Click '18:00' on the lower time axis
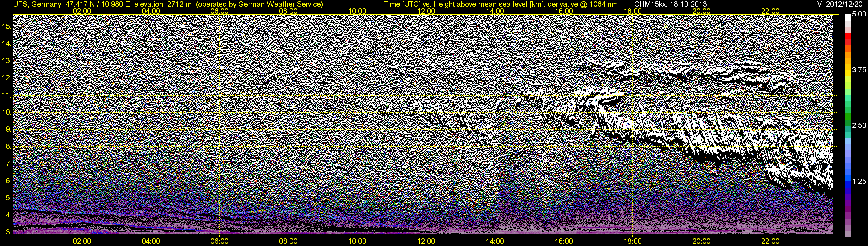 632,241
